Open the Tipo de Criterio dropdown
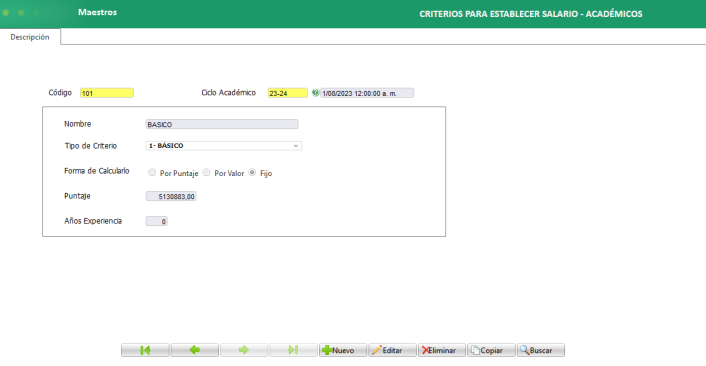Screen dimensions: 706x366 click(x=223, y=145)
